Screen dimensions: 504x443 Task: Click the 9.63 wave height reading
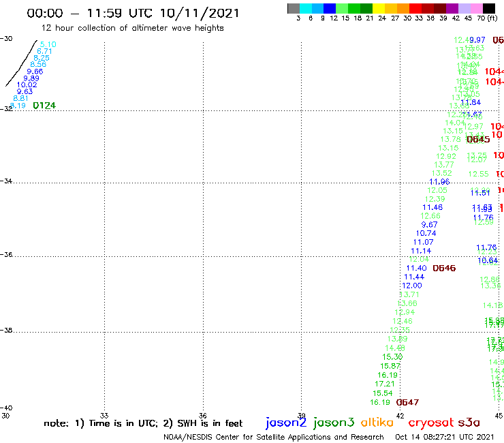click(x=25, y=92)
